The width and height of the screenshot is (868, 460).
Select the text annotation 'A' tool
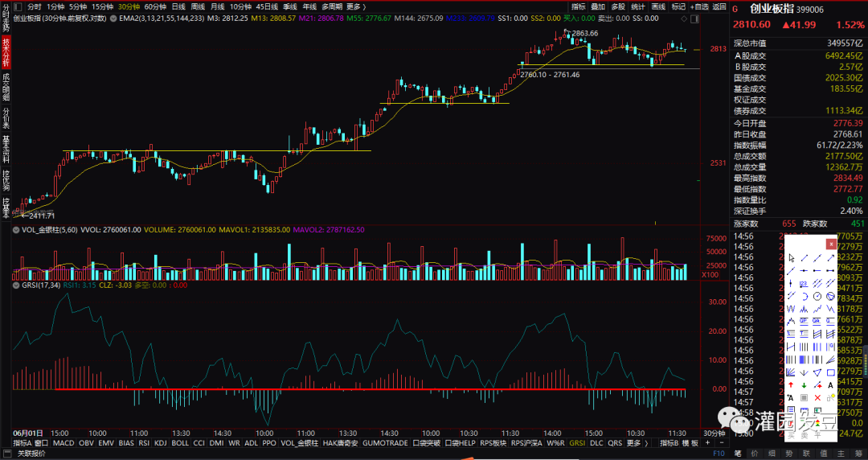point(830,385)
